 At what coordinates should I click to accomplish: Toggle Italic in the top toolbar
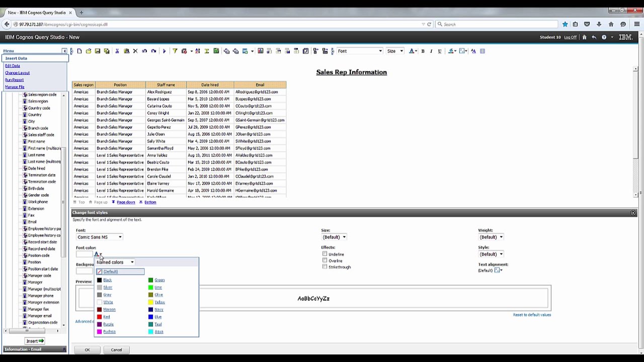tap(431, 51)
